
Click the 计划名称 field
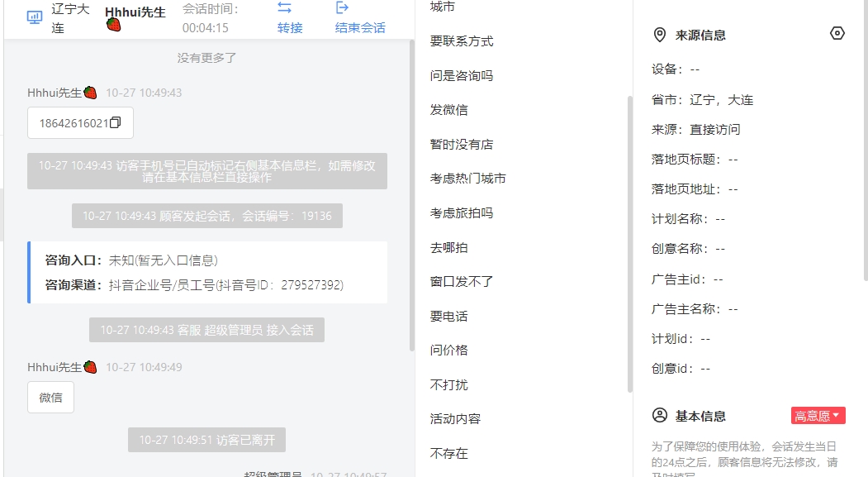[x=688, y=219]
